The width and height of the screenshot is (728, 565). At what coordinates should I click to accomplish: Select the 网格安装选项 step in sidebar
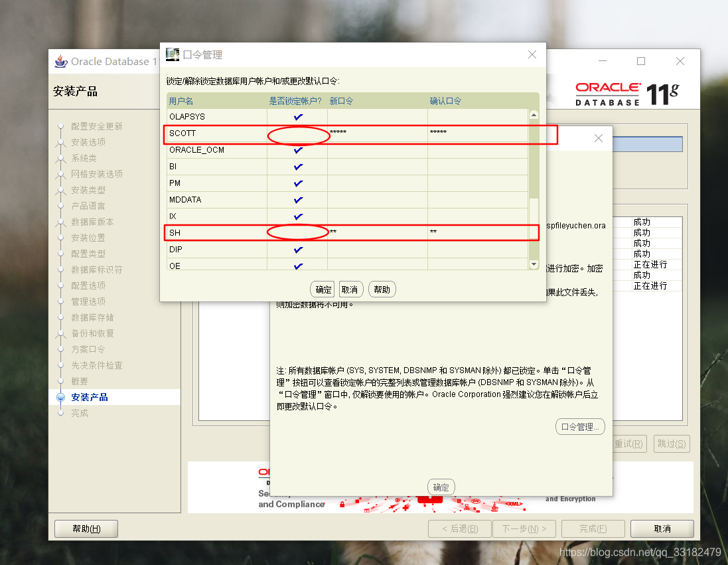point(97,174)
